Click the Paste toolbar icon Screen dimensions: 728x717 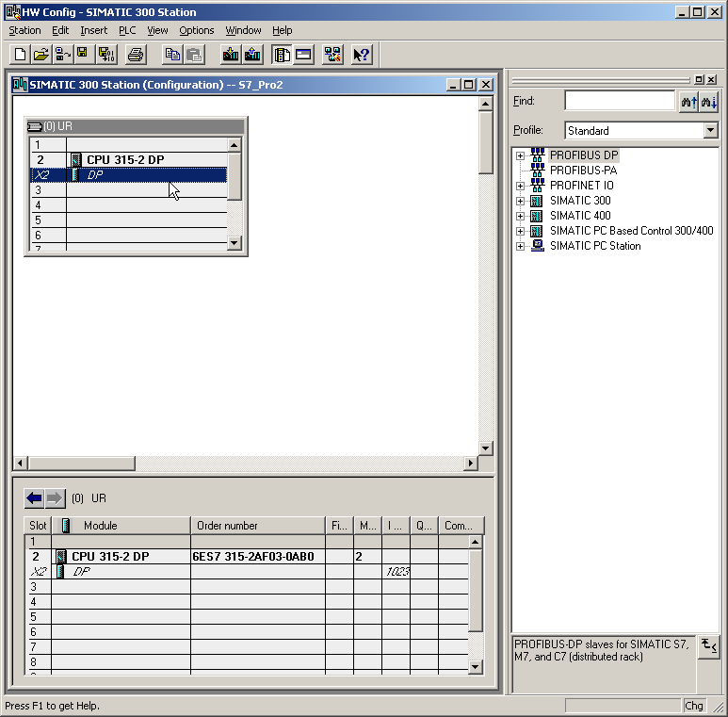click(194, 55)
